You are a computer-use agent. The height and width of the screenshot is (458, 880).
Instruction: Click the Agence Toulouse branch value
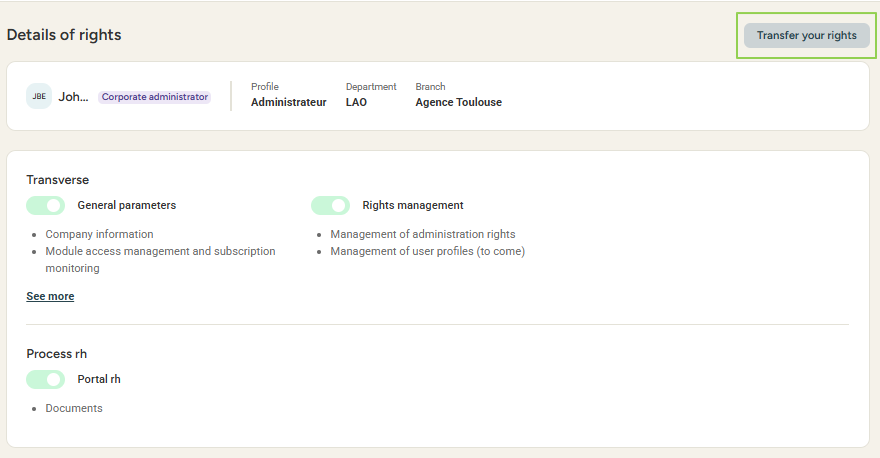click(458, 102)
